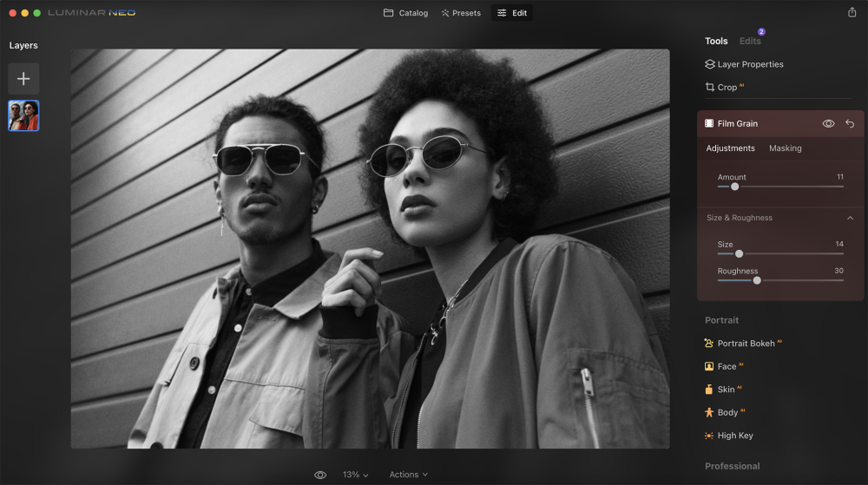The width and height of the screenshot is (868, 485).
Task: Click the Roughness value 30
Action: click(x=838, y=271)
